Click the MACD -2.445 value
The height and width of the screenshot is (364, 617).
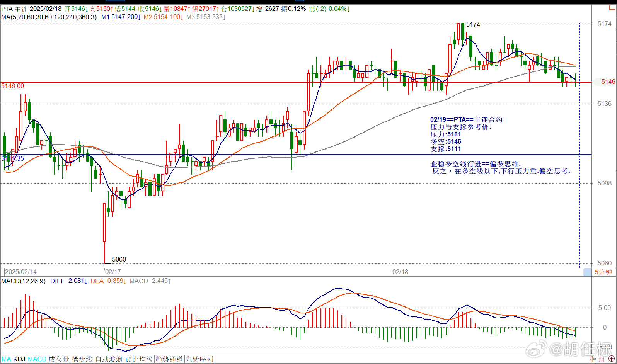click(150, 281)
